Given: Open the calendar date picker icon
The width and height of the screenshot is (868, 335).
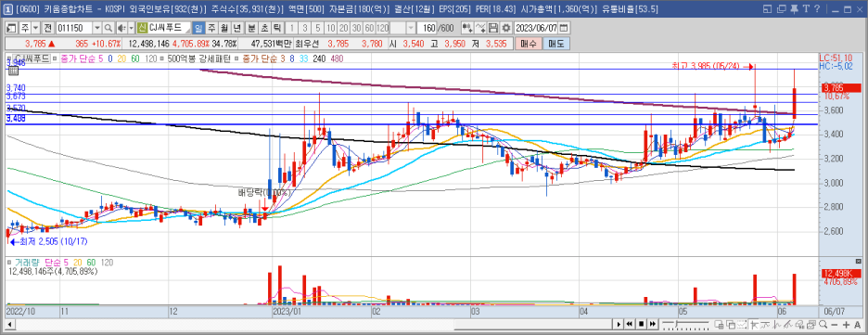Looking at the screenshot, I should 564,28.
